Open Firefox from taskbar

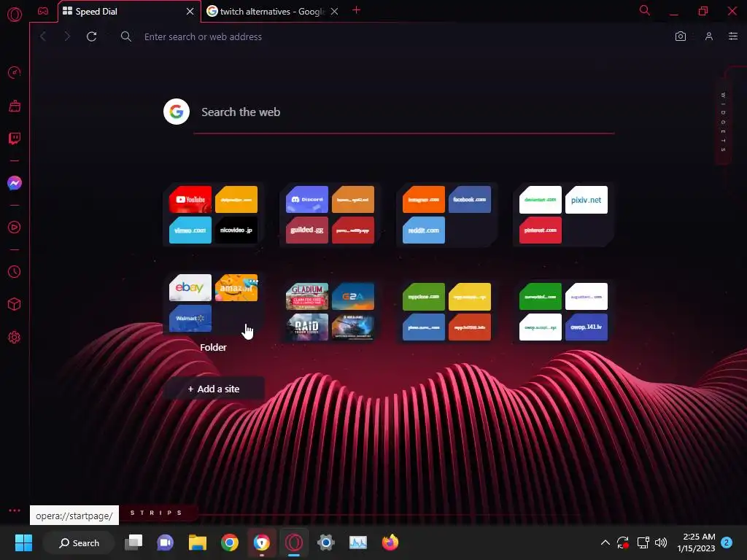[390, 542]
